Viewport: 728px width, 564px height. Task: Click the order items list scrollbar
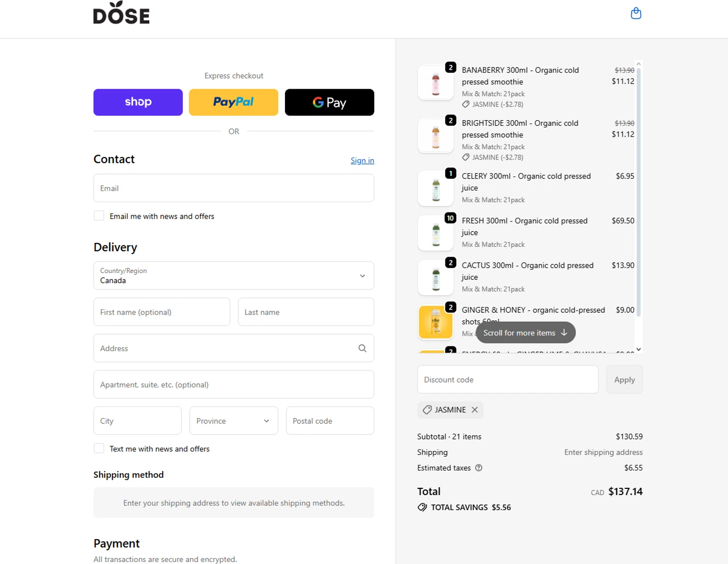click(x=639, y=193)
